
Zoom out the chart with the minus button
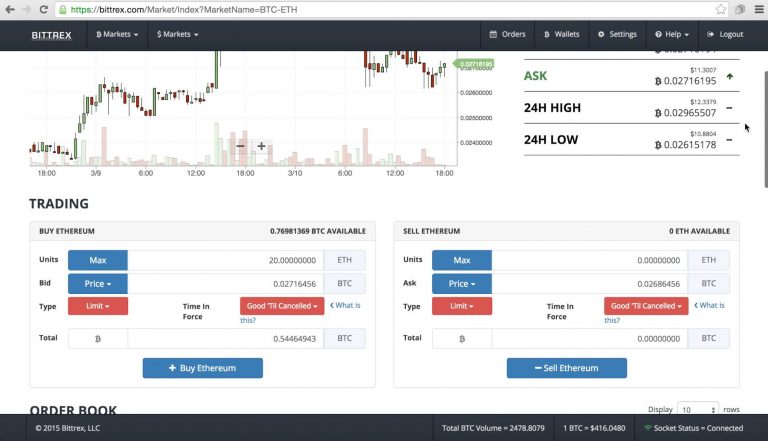coord(240,146)
